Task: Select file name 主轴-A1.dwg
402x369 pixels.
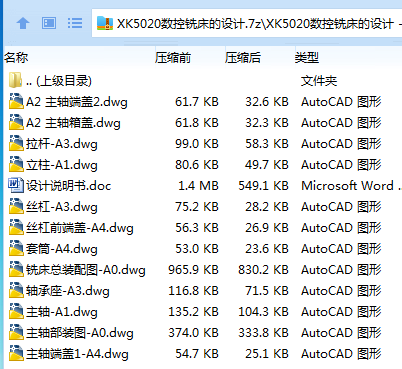Action: pos(62,312)
